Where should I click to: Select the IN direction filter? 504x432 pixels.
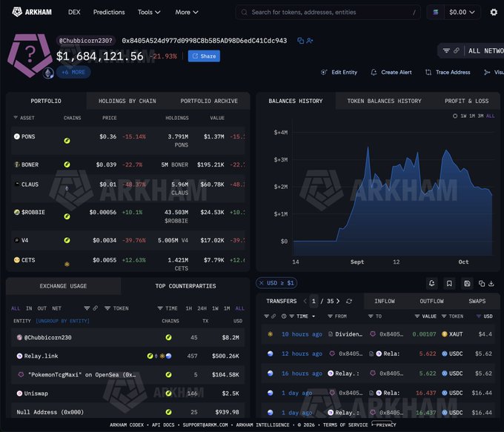coord(29,308)
